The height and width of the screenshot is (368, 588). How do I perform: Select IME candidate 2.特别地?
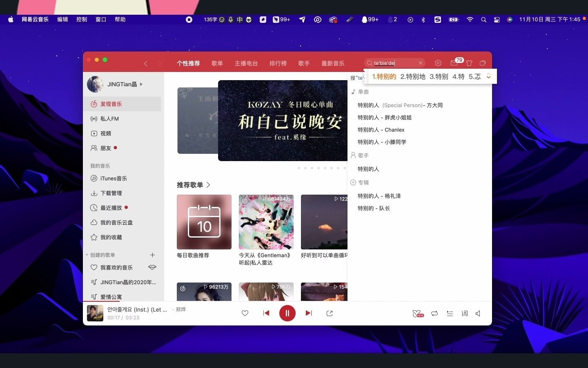coord(413,76)
